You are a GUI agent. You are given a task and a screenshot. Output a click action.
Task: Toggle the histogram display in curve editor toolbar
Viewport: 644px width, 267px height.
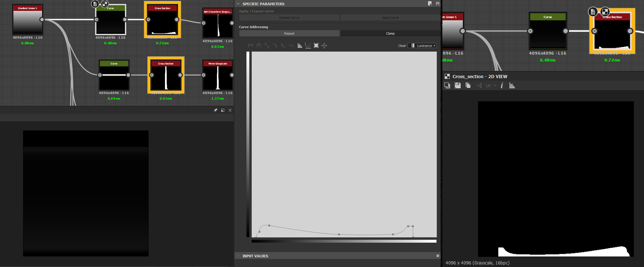coord(300,46)
